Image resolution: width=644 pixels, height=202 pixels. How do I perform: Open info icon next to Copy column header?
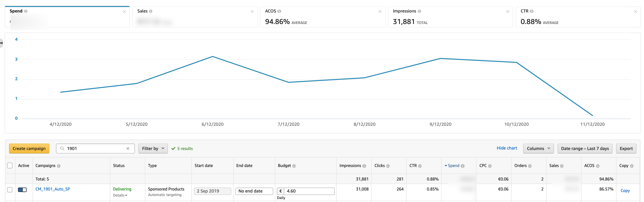pos(632,166)
